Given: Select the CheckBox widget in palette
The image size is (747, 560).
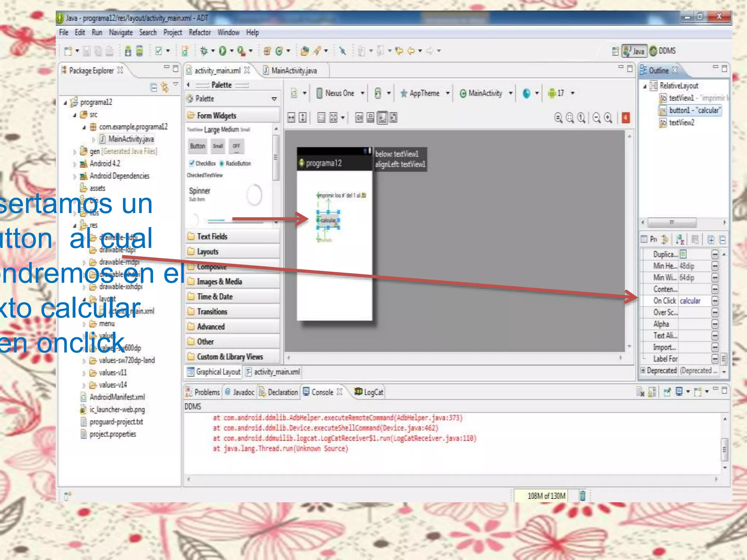Looking at the screenshot, I should click(x=202, y=163).
